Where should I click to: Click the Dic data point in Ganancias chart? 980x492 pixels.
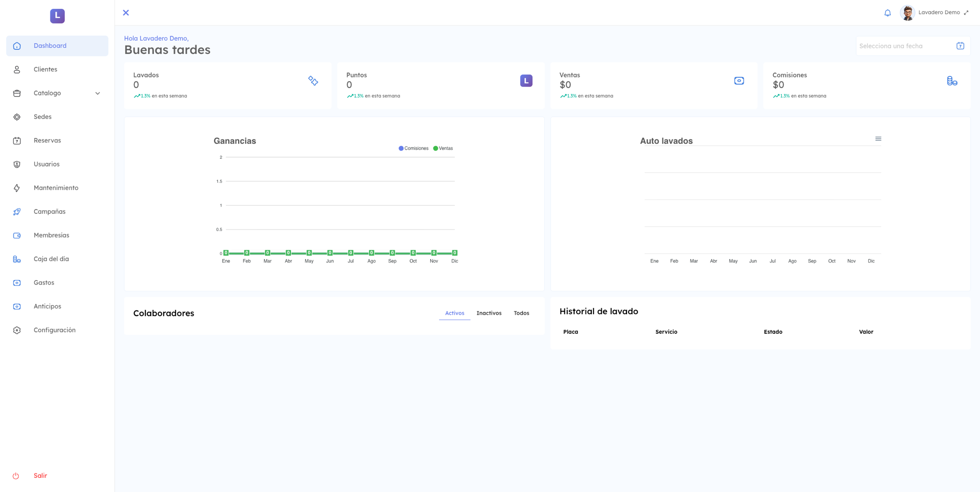[455, 253]
